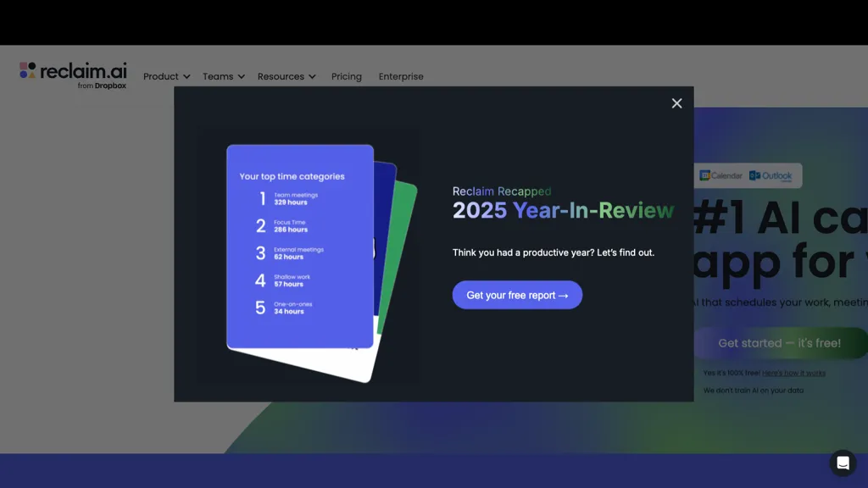Click the Reclaim Recapped text

[x=502, y=191]
